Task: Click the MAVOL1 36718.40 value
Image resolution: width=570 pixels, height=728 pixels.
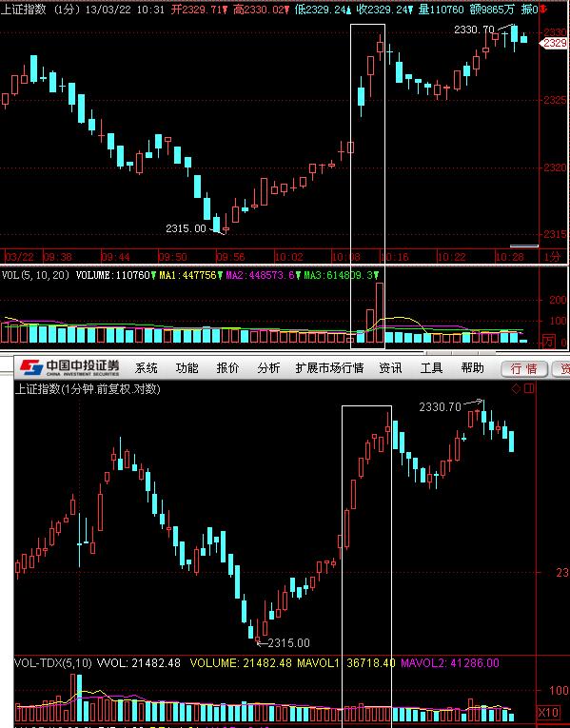Action: pos(345,663)
